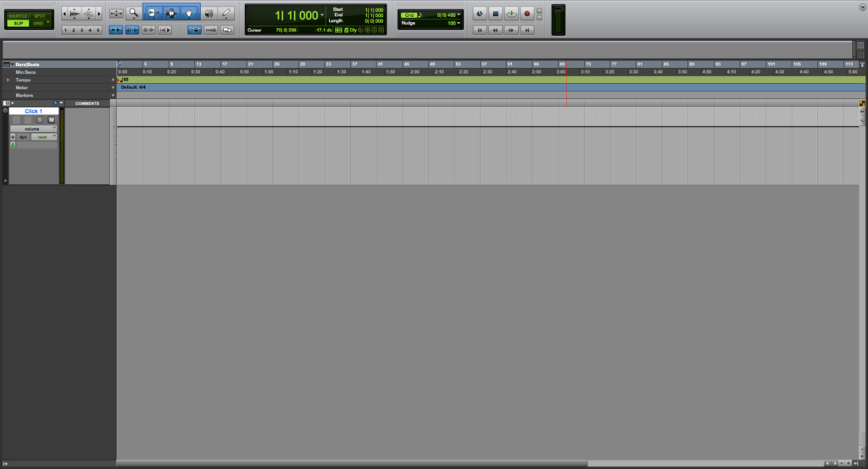The width and height of the screenshot is (868, 469).
Task: Open the ruler view selector menu
Action: pos(8,64)
